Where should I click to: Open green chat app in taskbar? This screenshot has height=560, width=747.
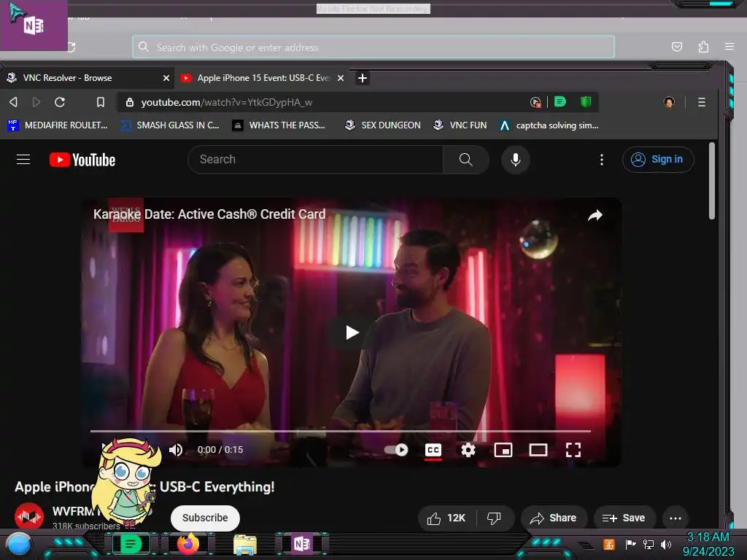[131, 544]
